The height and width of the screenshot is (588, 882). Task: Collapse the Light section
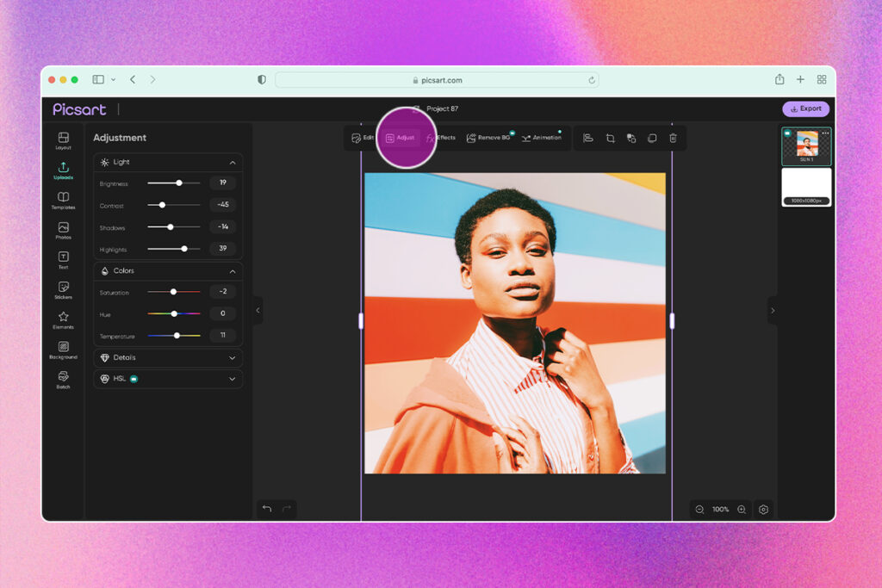232,162
